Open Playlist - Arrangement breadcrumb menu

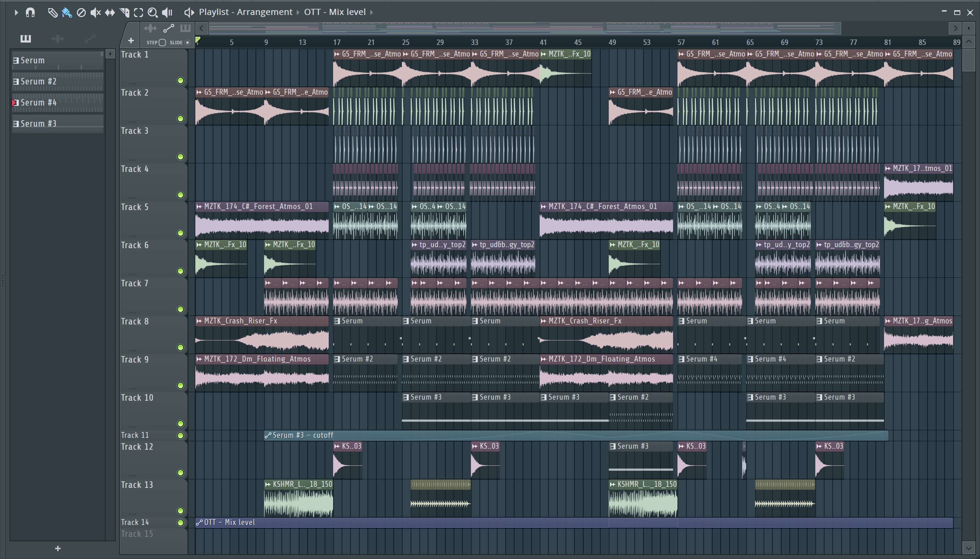tap(246, 12)
